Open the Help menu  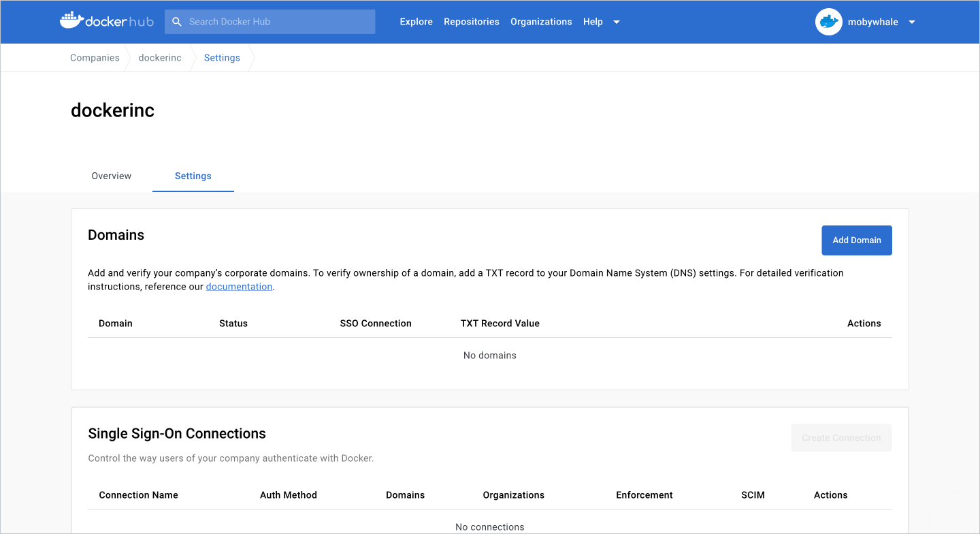pyautogui.click(x=593, y=22)
